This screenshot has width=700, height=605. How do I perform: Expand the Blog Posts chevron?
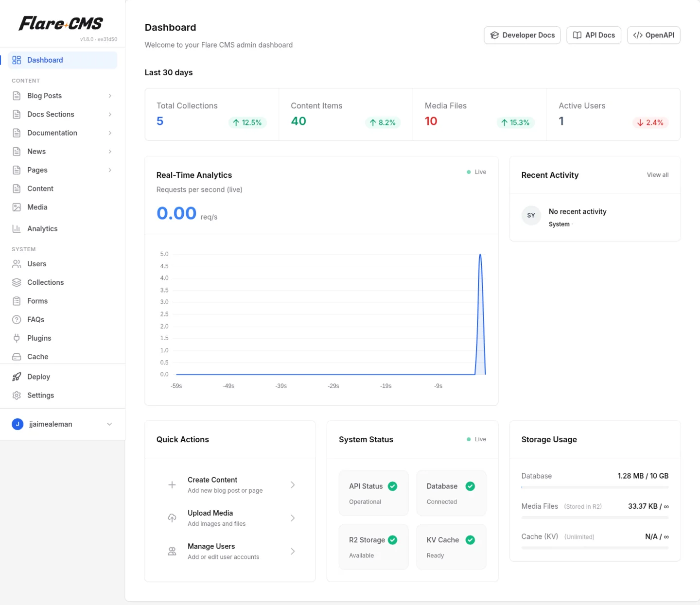pos(110,96)
